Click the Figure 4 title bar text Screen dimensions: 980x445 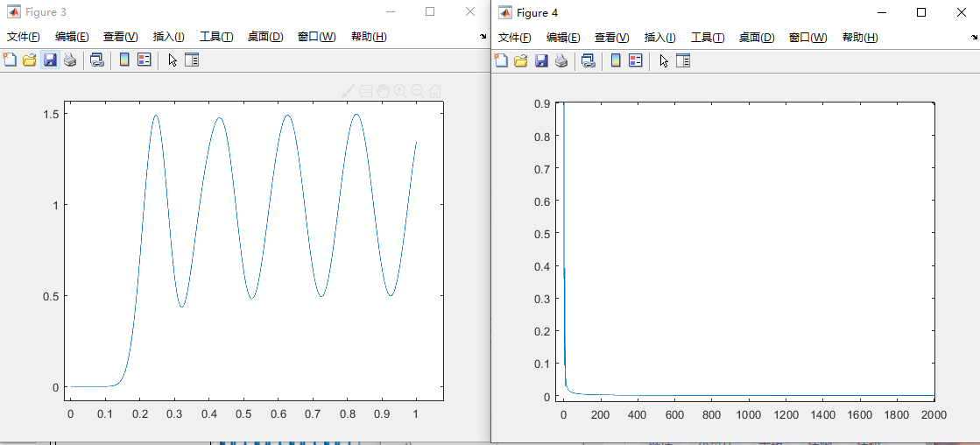[538, 12]
